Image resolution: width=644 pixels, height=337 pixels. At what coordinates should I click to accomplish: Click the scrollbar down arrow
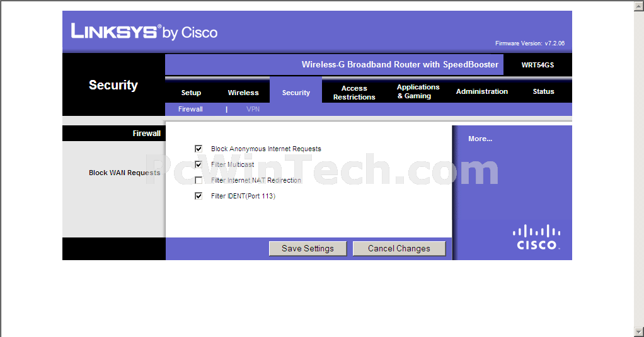coord(639,332)
